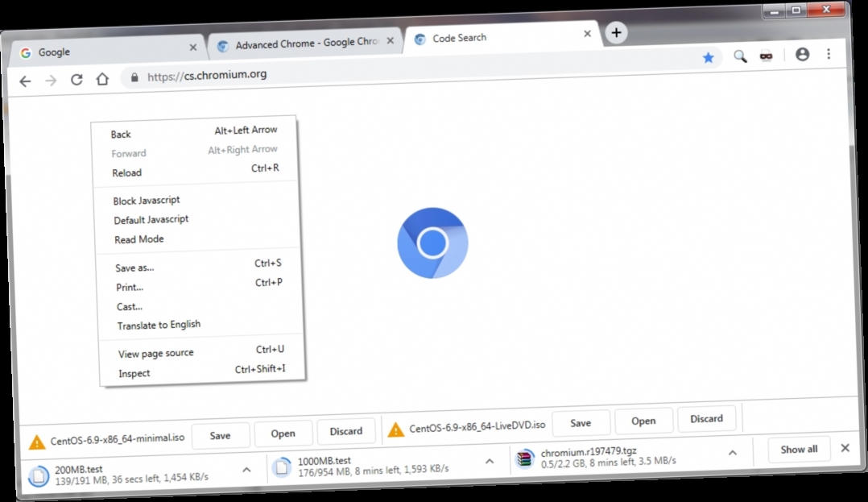Screen dimensions: 868x502
Task: Close the Code Search tab
Action: [x=587, y=34]
